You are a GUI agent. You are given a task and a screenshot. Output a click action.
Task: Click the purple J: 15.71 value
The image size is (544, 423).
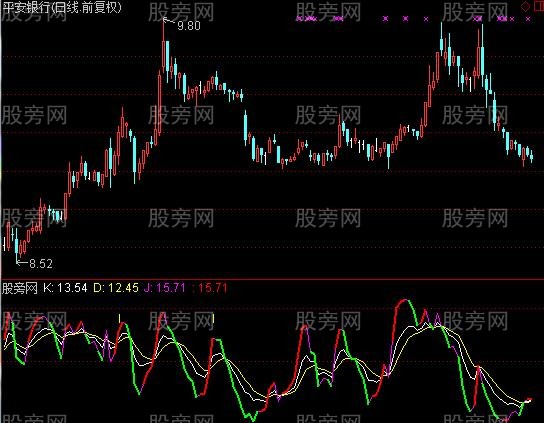pos(164,288)
